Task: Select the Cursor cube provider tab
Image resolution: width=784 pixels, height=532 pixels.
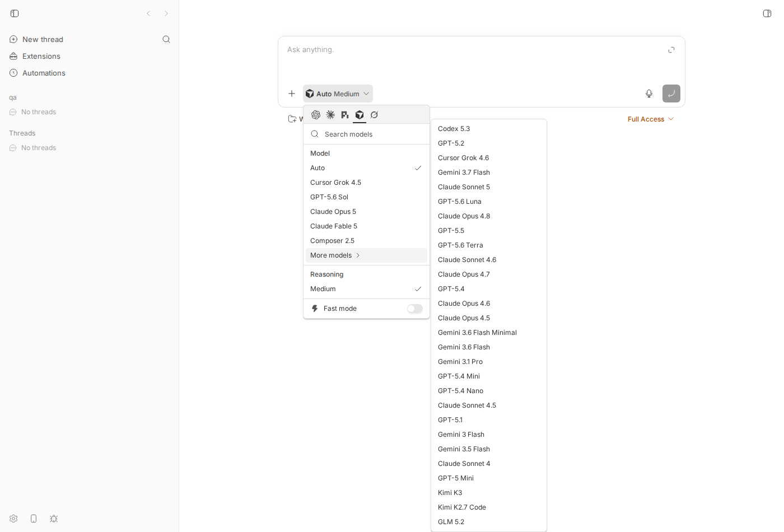Action: click(x=360, y=115)
